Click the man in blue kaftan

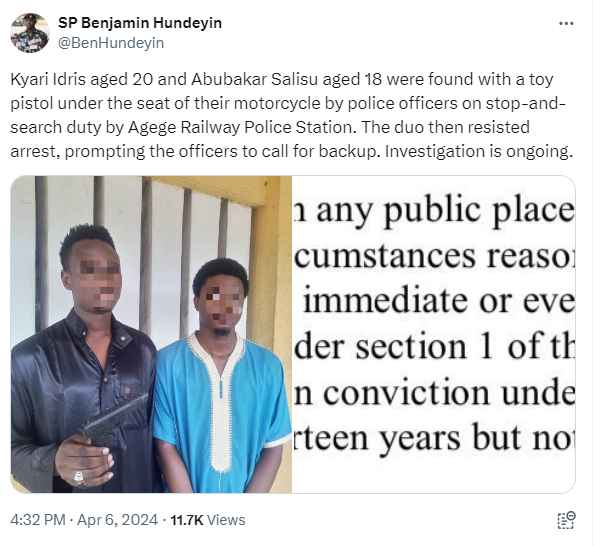tap(221, 375)
